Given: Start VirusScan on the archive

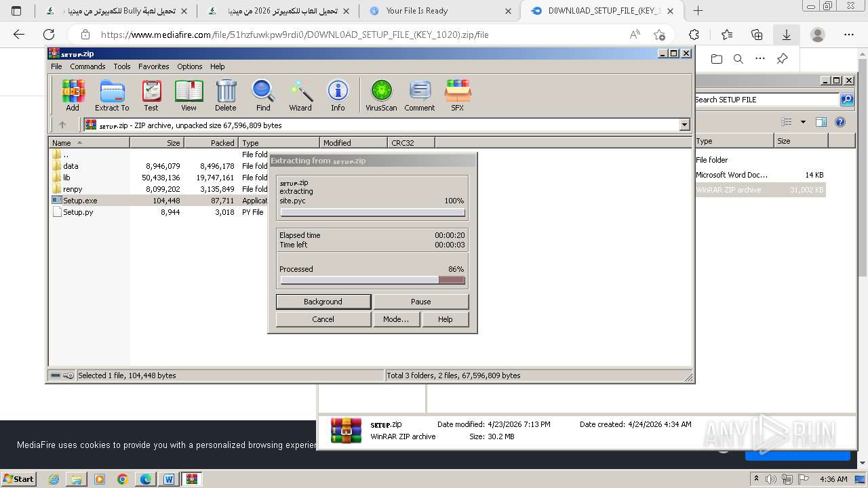Looking at the screenshot, I should [381, 95].
